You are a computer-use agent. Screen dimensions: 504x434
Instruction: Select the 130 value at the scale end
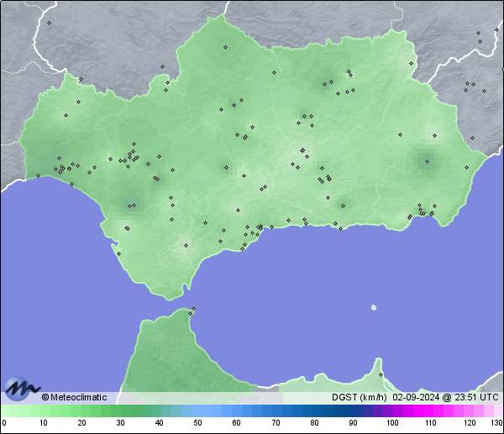(x=496, y=422)
